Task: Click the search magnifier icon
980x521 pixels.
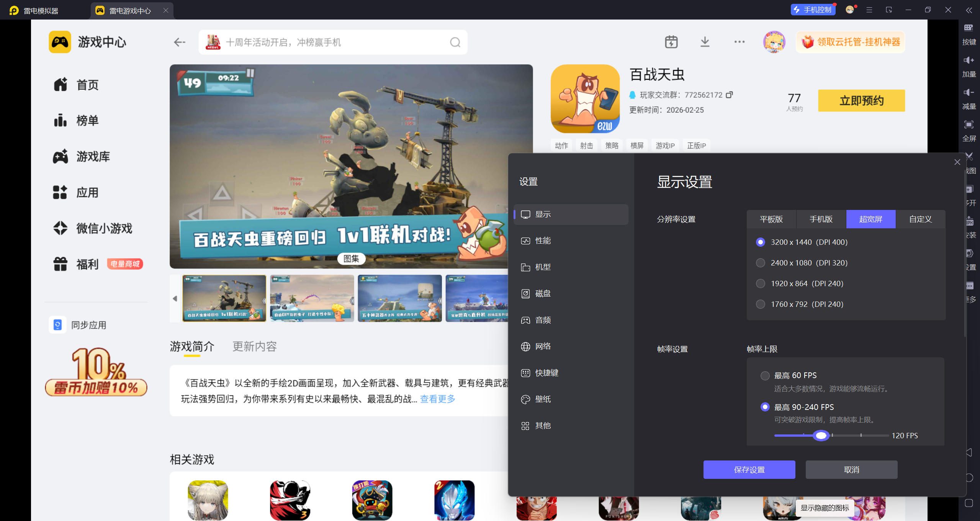Action: click(x=455, y=42)
